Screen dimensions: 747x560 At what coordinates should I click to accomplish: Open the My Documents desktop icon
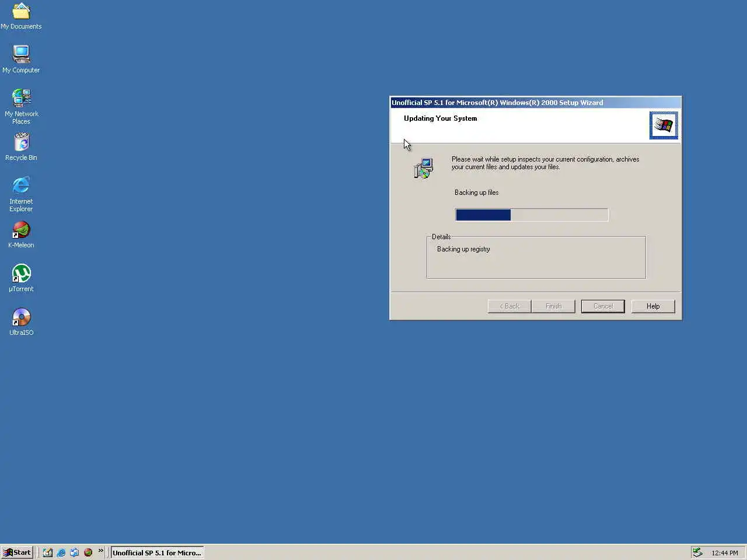(21, 16)
